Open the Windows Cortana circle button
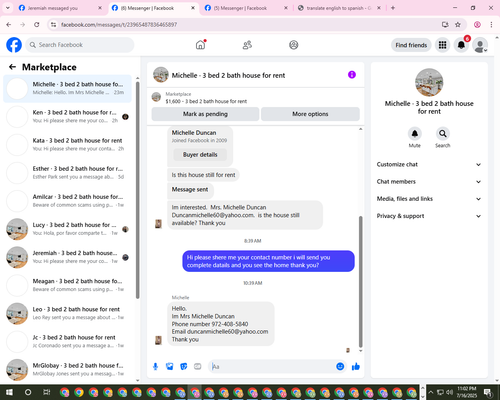 (x=28, y=392)
